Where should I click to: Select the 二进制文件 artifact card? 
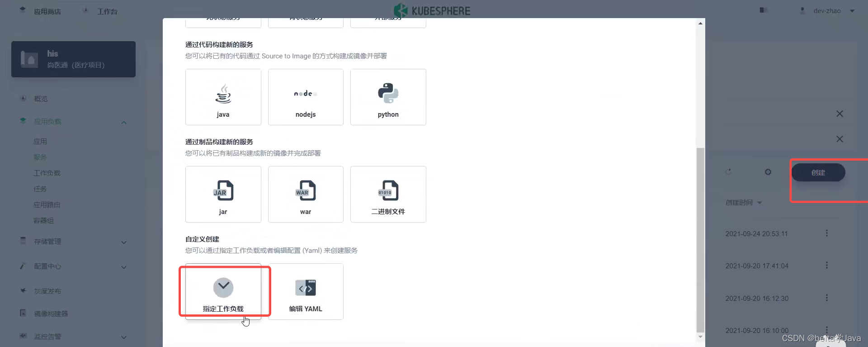pyautogui.click(x=388, y=194)
